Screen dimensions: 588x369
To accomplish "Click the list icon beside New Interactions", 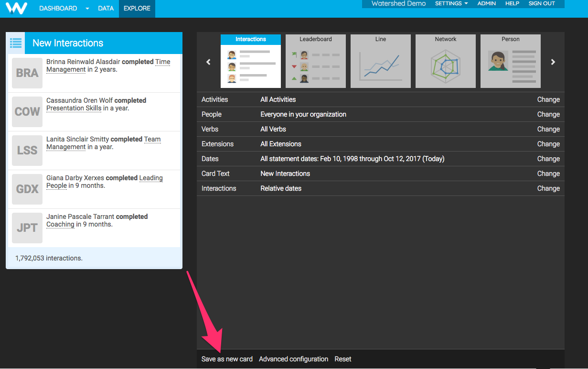I will coord(16,43).
